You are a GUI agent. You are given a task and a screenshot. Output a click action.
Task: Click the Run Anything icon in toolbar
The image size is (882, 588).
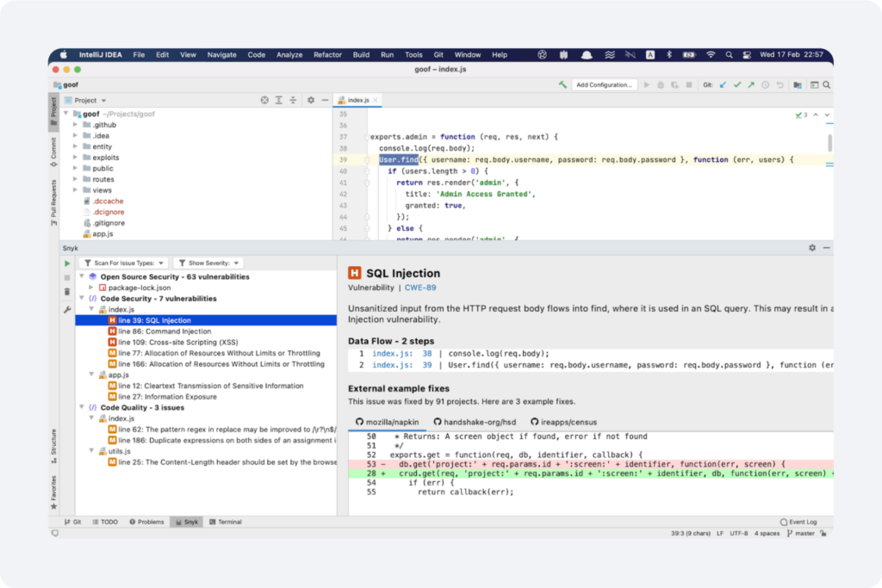click(x=814, y=85)
